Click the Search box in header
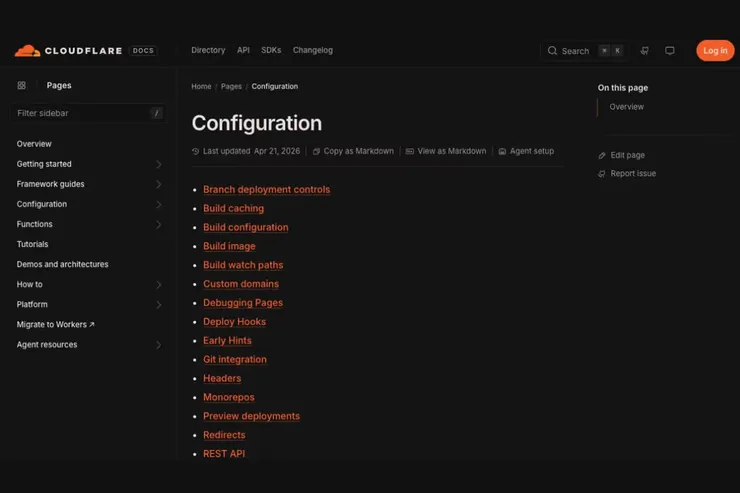The image size is (740, 493). pyautogui.click(x=584, y=50)
